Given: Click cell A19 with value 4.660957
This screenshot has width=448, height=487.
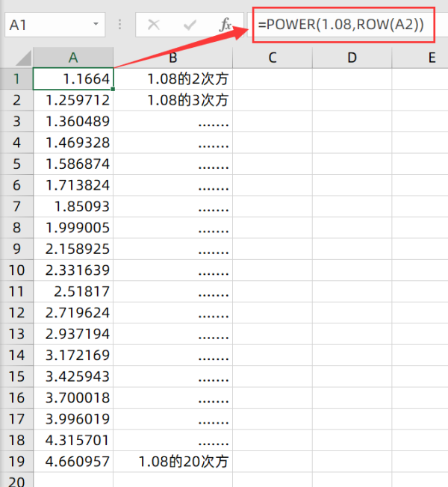Looking at the screenshot, I should [73, 462].
